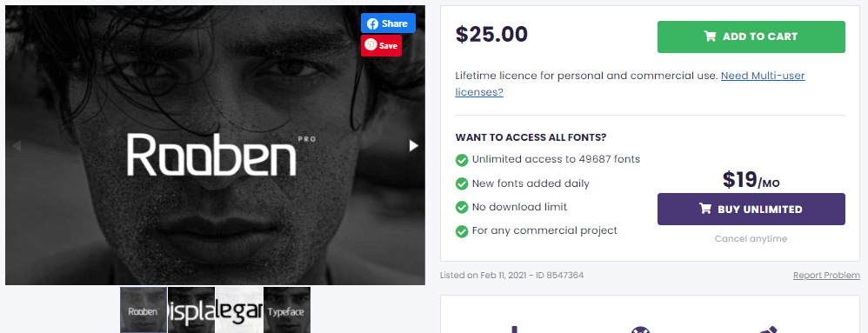The width and height of the screenshot is (868, 333).
Task: Click the green check beside No download limit
Action: tap(462, 208)
